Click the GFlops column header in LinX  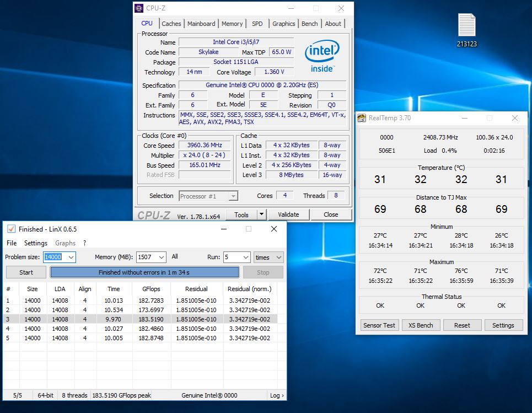151,289
